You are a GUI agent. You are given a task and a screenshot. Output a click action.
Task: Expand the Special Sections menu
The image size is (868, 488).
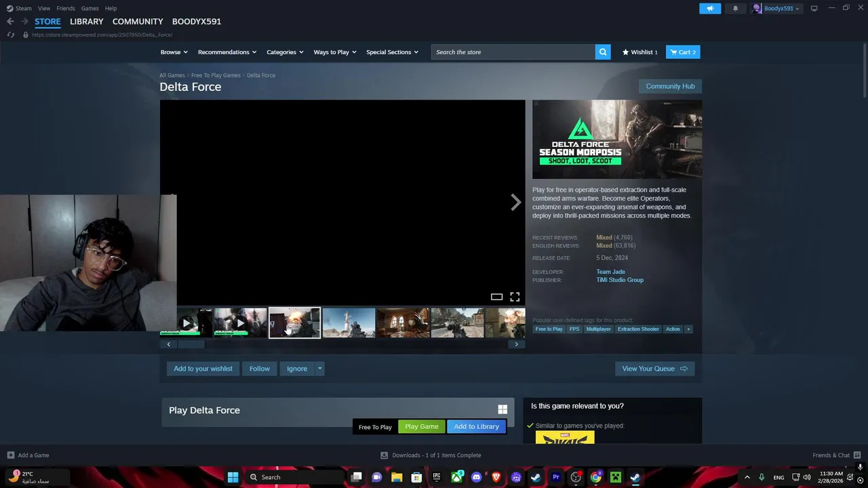(x=392, y=52)
